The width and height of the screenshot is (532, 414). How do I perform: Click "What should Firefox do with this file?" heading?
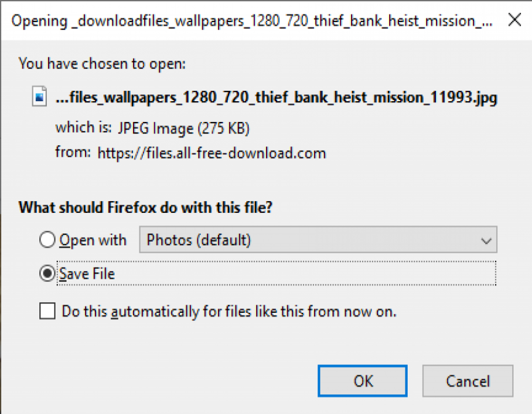pyautogui.click(x=145, y=208)
